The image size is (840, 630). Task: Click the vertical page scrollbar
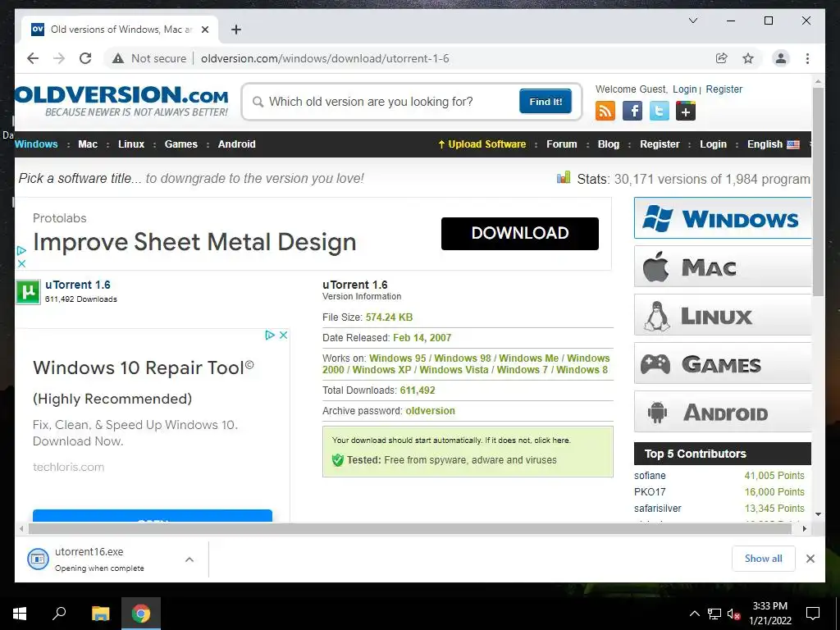818,192
